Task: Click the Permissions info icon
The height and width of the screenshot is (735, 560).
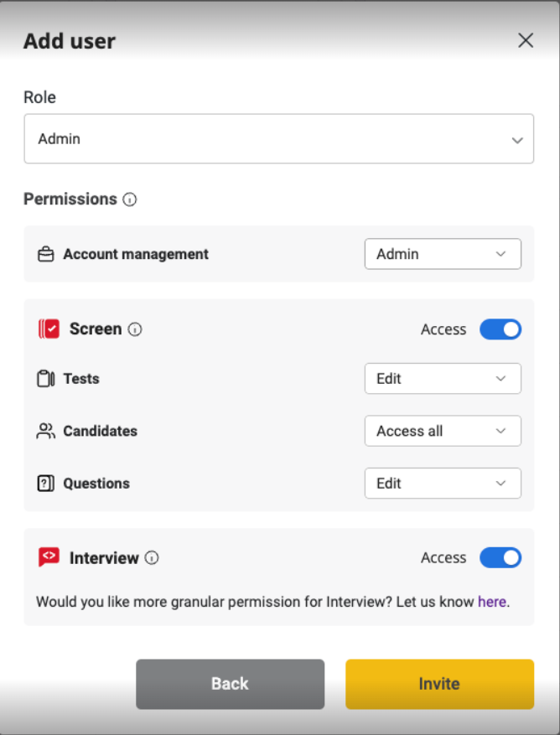Action: pyautogui.click(x=130, y=199)
